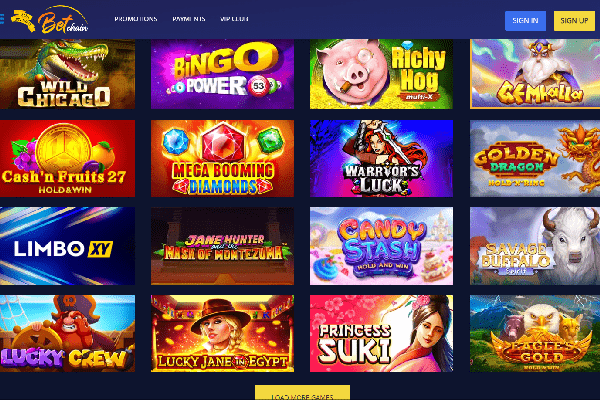Open the Candy Stash game tile
The image size is (600, 400).
381,246
